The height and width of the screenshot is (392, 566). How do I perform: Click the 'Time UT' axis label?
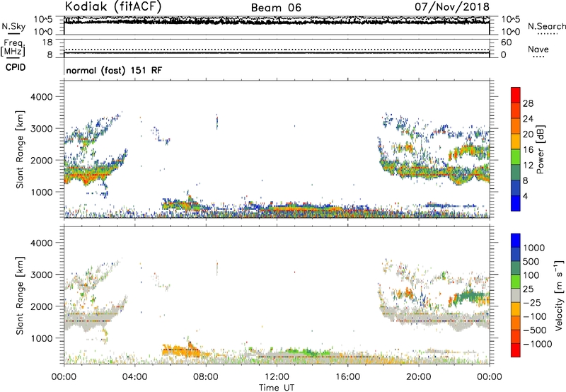(x=277, y=388)
